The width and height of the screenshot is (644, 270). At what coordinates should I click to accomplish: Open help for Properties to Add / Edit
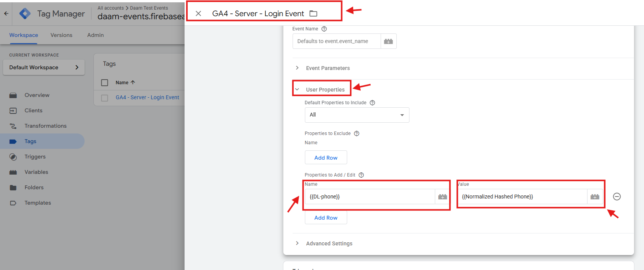coord(361,175)
